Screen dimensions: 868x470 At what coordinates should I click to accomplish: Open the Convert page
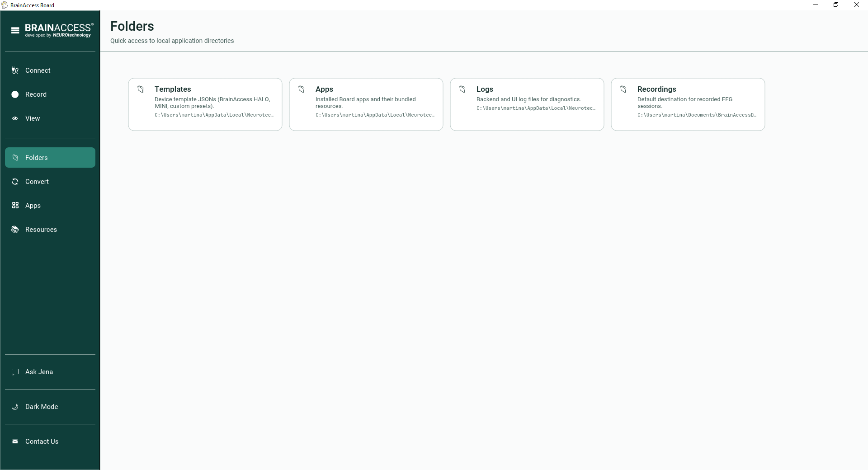click(50, 182)
